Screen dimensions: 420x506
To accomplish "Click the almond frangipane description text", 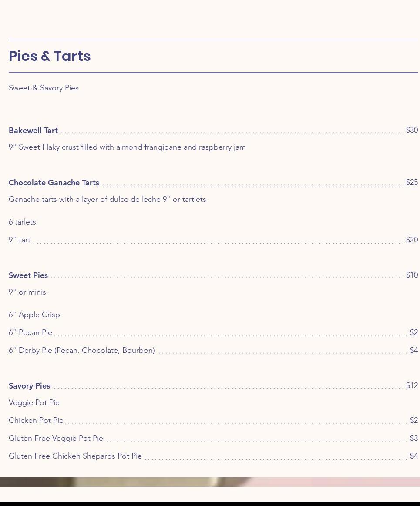I will 127,147.
